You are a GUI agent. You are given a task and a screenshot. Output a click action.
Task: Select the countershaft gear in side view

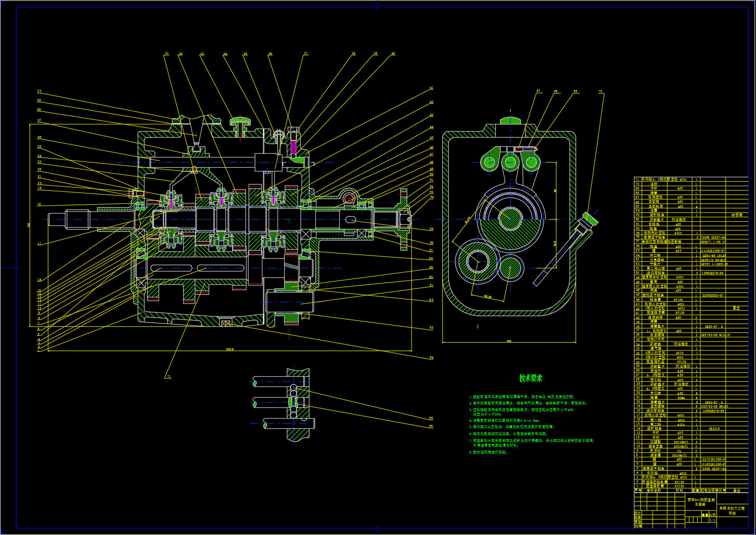click(478, 261)
